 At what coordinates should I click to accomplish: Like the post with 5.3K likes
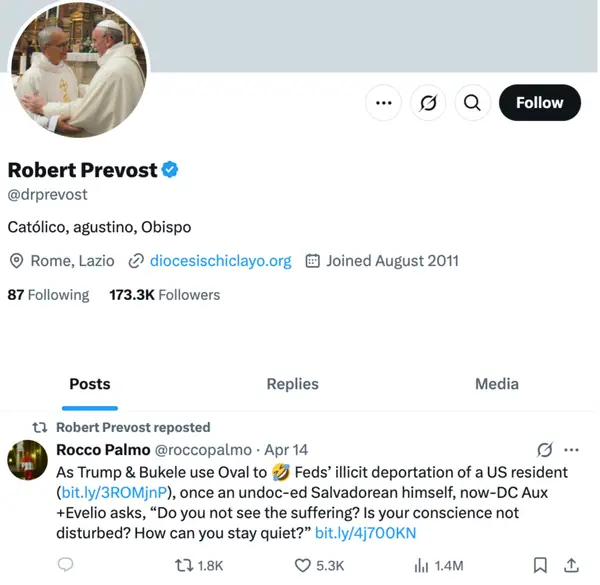pos(320,565)
